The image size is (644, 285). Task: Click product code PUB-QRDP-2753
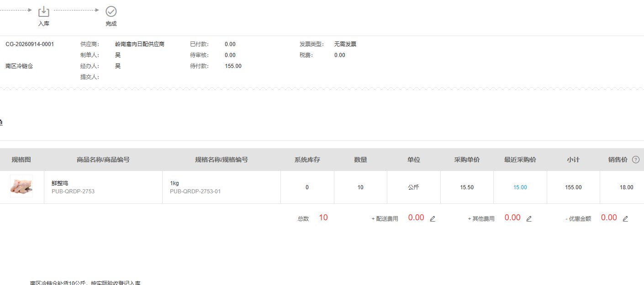(73, 192)
